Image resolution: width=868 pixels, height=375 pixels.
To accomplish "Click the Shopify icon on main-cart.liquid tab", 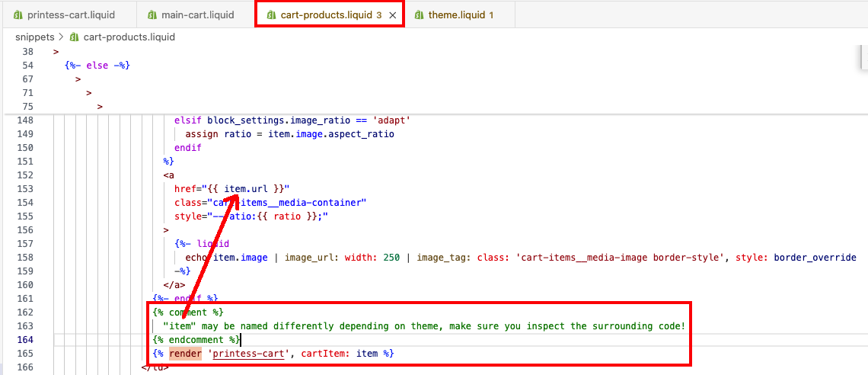I will (152, 15).
